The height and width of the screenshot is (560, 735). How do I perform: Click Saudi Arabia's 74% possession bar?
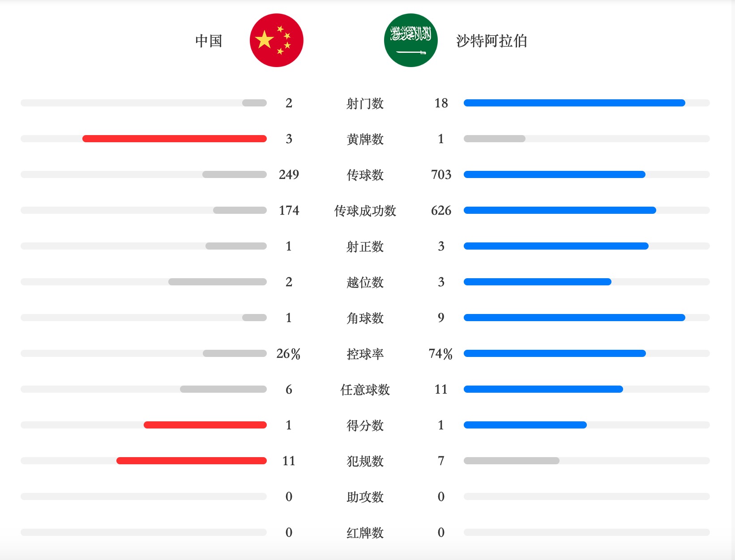tap(555, 353)
